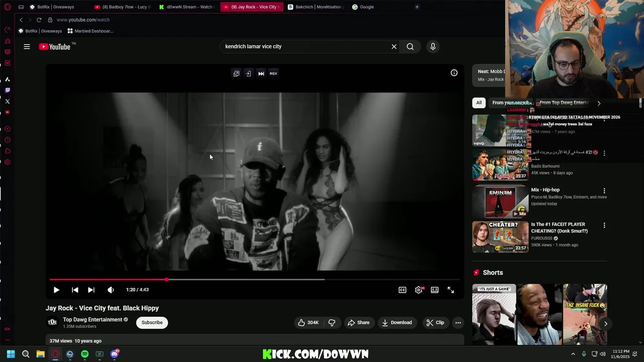Screen dimensions: 644x362
Task: Enter fullscreen mode
Action: [x=451, y=290]
